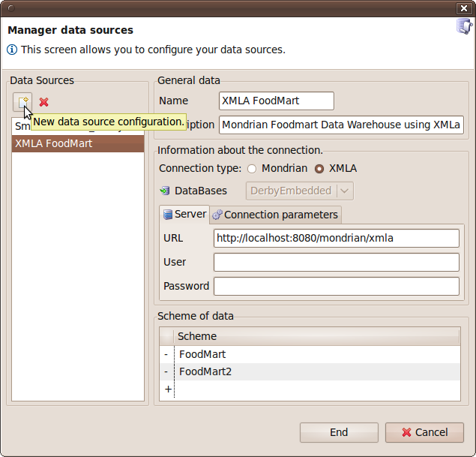Click the User input field

pos(336,262)
